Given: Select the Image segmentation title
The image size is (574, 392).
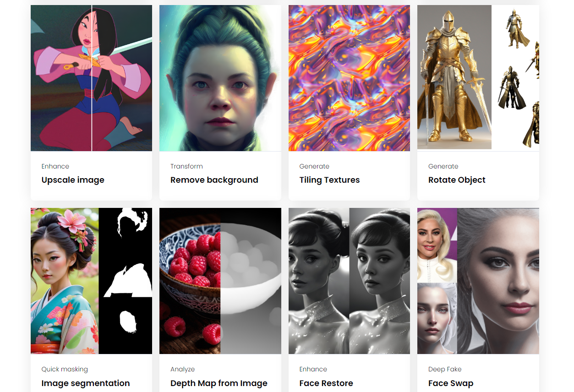Looking at the screenshot, I should coord(86,383).
